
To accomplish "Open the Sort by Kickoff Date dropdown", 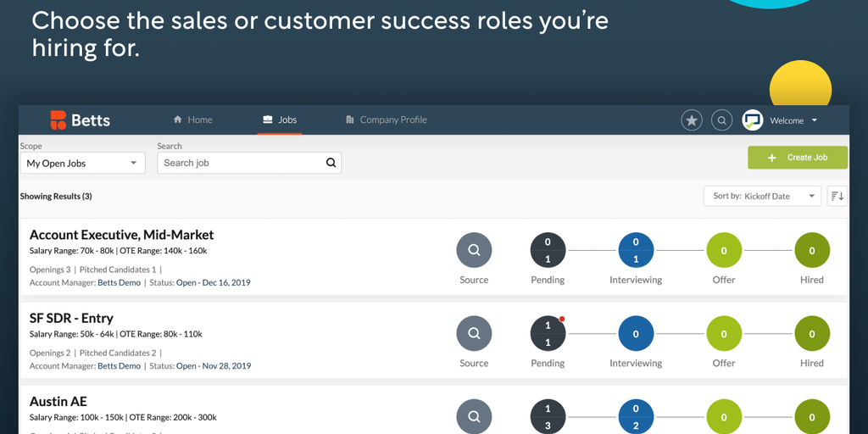I will point(762,196).
